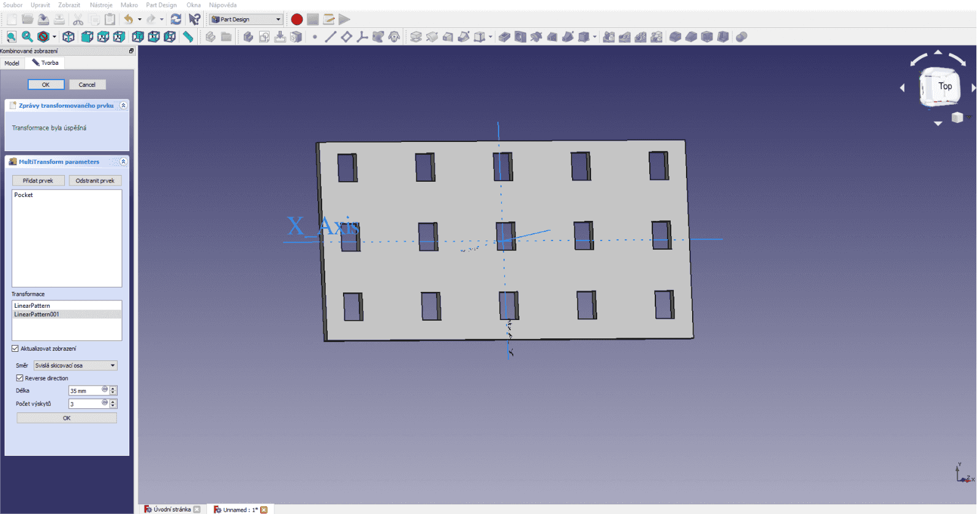The width and height of the screenshot is (980, 514).
Task: Select the measure distance ruler icon
Action: coord(188,37)
